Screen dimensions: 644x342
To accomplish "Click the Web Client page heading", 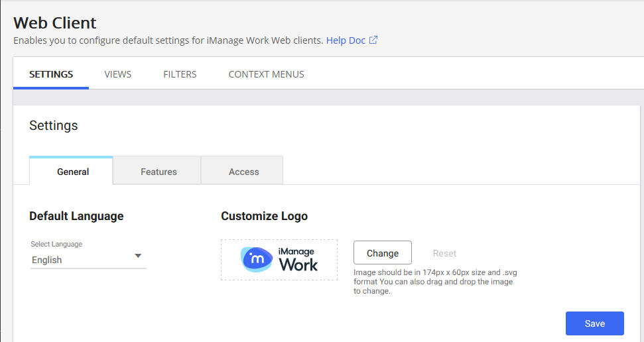I will coord(55,23).
